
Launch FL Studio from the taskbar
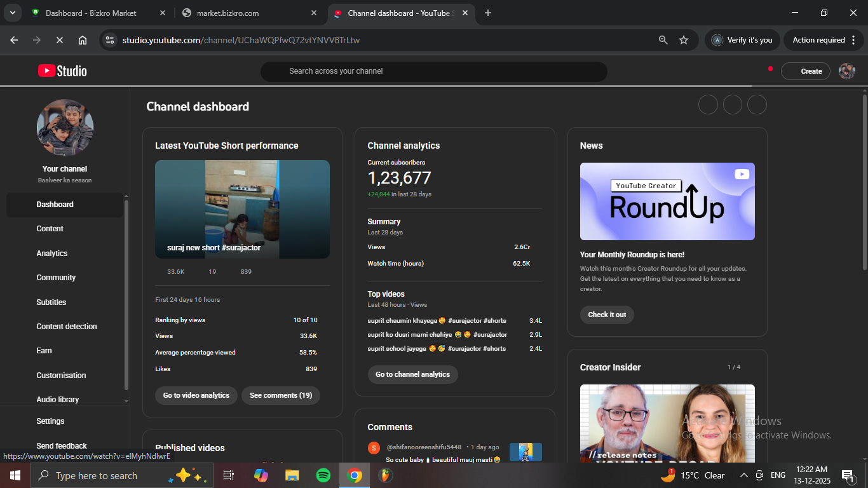pyautogui.click(x=385, y=475)
